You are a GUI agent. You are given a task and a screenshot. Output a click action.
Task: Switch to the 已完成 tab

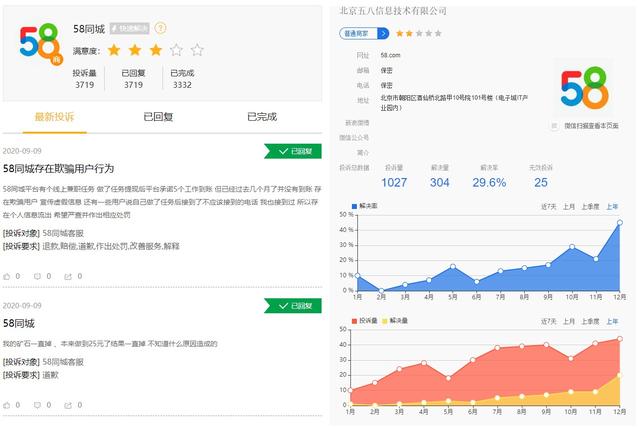[262, 117]
